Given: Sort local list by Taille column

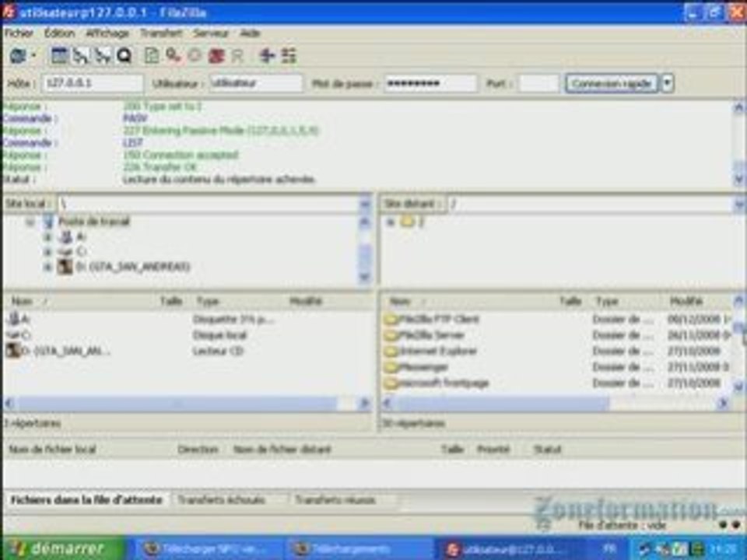Looking at the screenshot, I should click(x=171, y=301).
